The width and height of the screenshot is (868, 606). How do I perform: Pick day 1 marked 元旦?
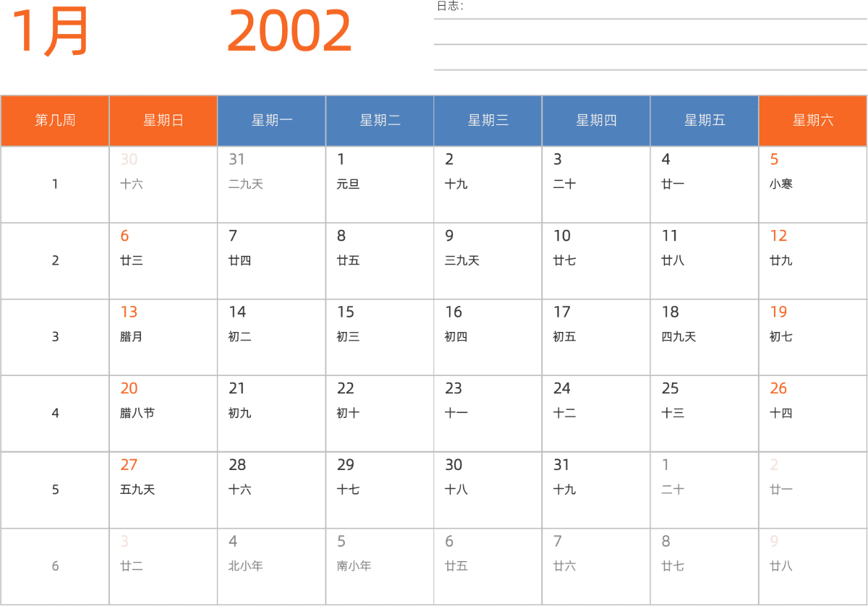[x=380, y=184]
